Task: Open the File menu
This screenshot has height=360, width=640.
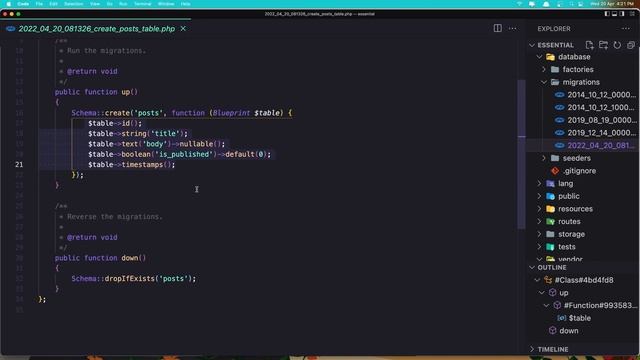Action: [39, 4]
